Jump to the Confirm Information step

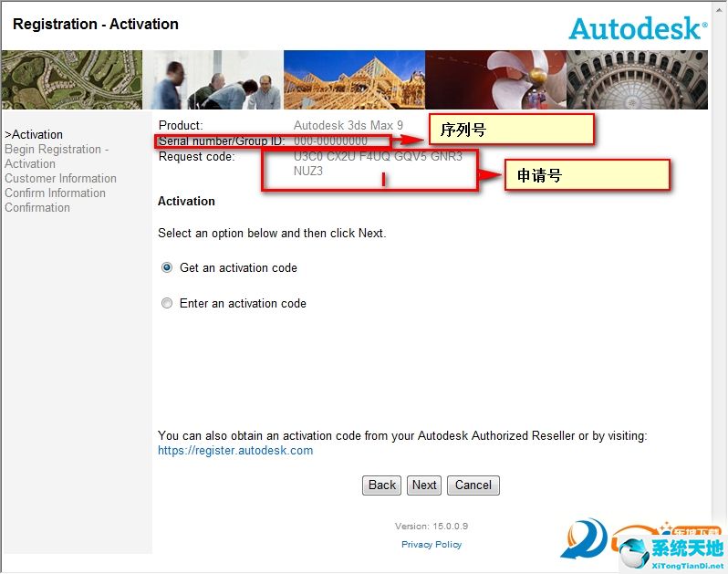(x=55, y=193)
